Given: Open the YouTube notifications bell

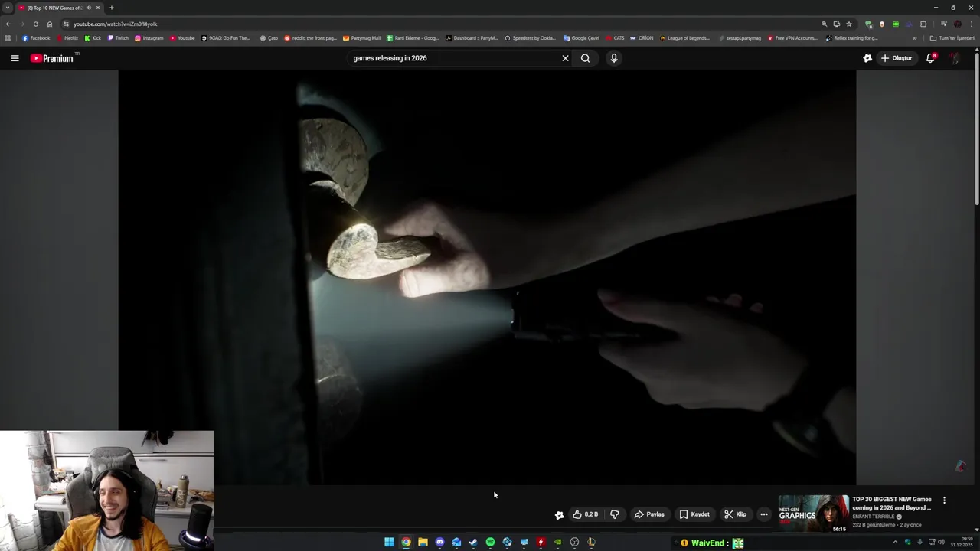Looking at the screenshot, I should (x=931, y=58).
